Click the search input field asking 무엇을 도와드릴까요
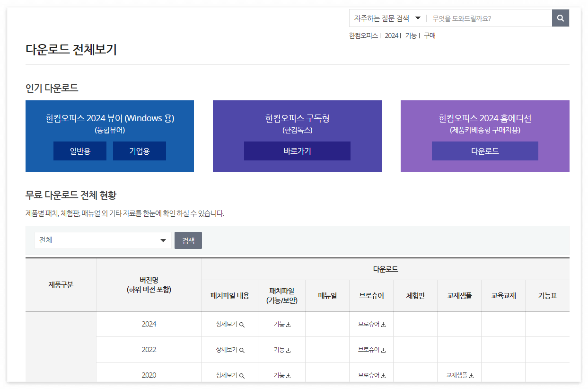The width and height of the screenshot is (588, 389). tap(487, 18)
